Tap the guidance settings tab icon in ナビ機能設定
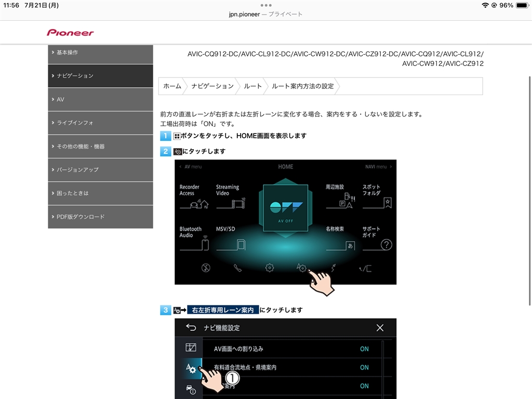 191,368
